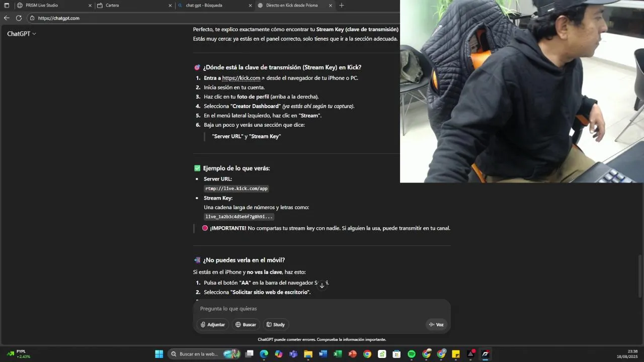644x362 pixels.
Task: Open Microsoft Teams from the taskbar
Action: pyautogui.click(x=293, y=354)
